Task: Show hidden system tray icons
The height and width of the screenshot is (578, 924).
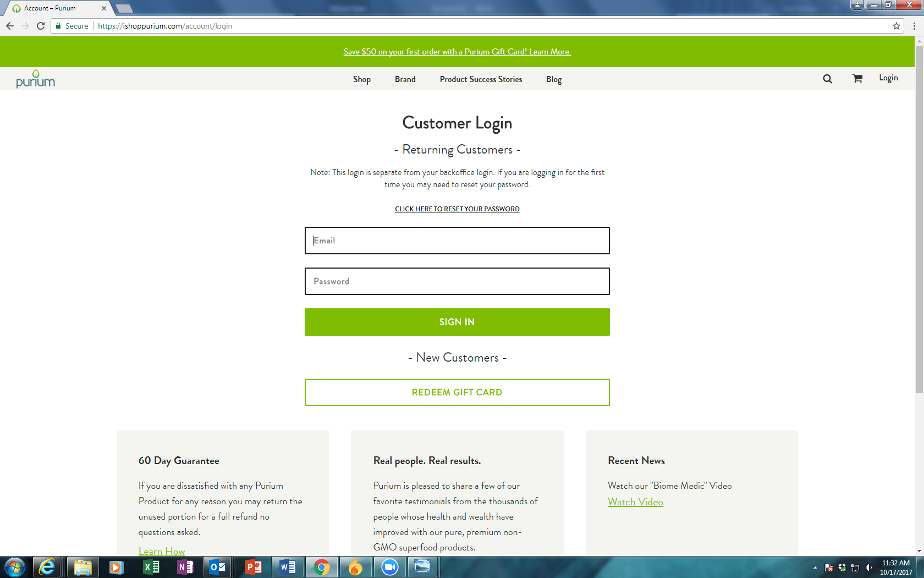Action: click(815, 568)
